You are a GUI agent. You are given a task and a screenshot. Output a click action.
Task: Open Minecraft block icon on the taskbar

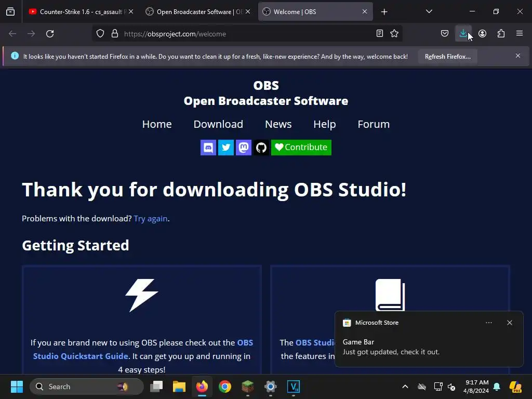248,387
